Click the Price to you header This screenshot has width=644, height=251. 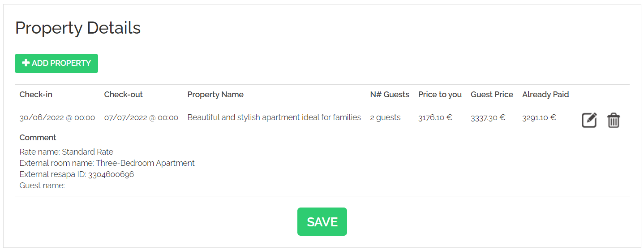pyautogui.click(x=440, y=95)
